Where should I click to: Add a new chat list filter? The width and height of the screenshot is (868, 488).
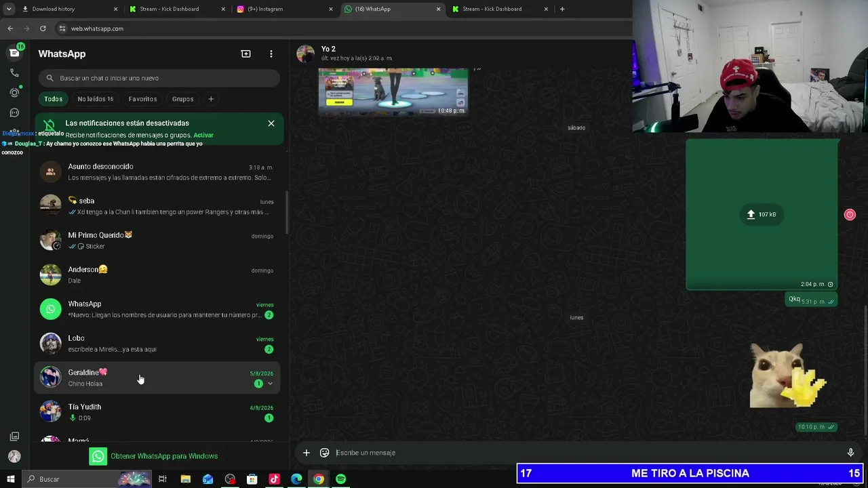click(x=211, y=99)
